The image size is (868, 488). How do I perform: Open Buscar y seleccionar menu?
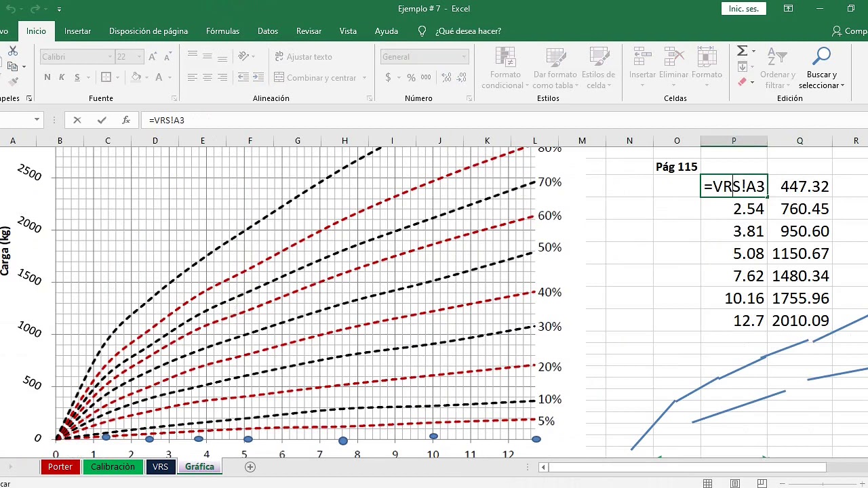coord(821,68)
